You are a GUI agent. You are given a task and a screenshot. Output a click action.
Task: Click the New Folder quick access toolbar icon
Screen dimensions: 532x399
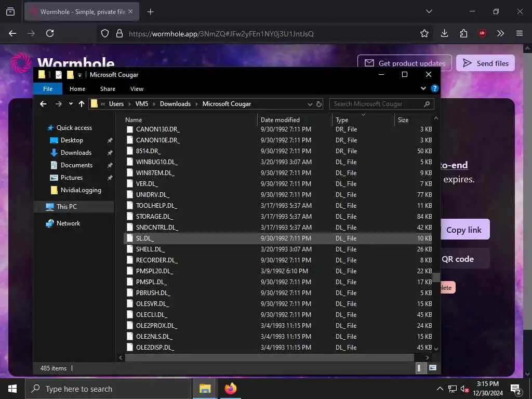(x=70, y=75)
